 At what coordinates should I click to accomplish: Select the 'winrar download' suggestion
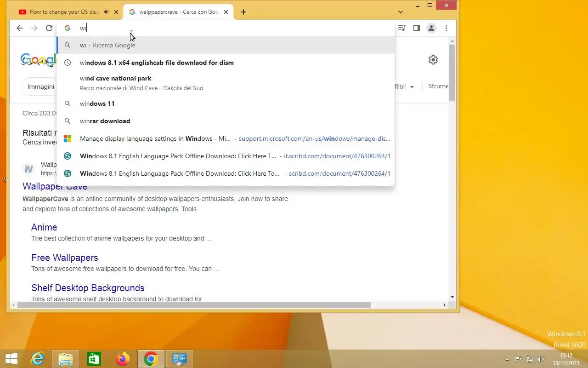[226, 121]
